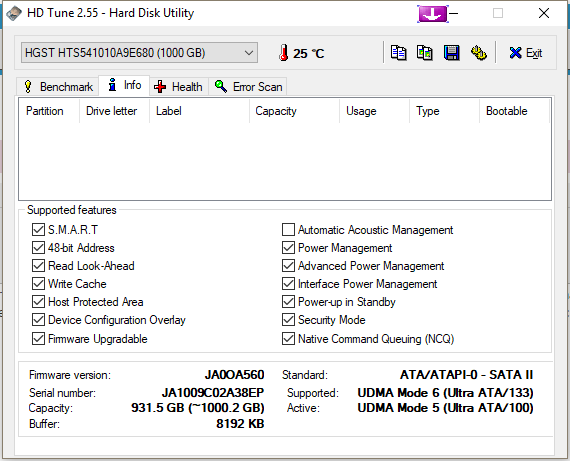Switch to the Error Scan tab

248,87
